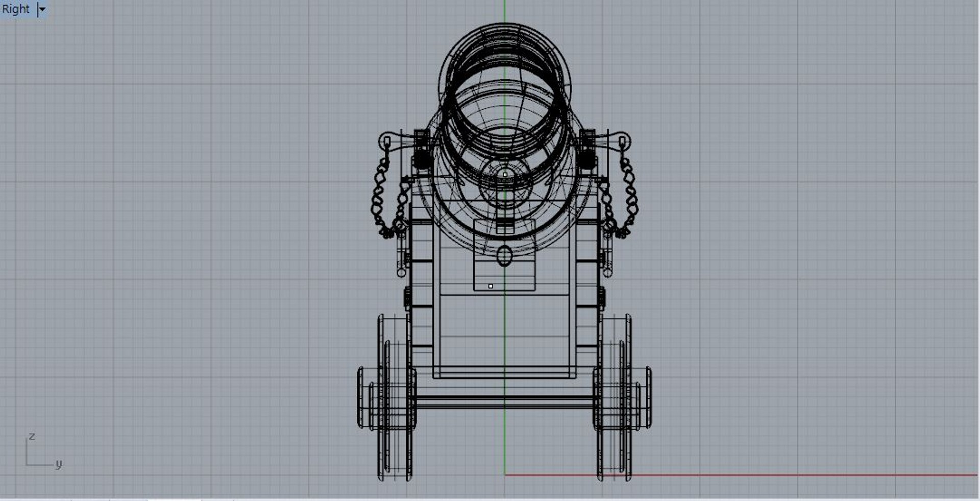Click the Right viewport title label

point(16,9)
